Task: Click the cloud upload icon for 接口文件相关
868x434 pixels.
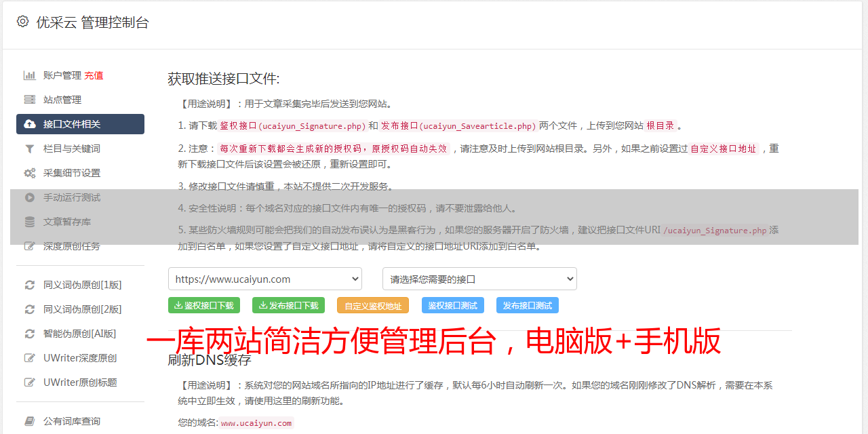Action: click(x=30, y=124)
